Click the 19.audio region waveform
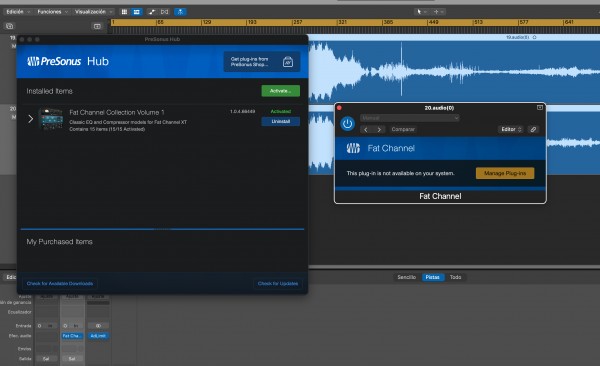Image resolution: width=600 pixels, height=366 pixels. (454, 72)
